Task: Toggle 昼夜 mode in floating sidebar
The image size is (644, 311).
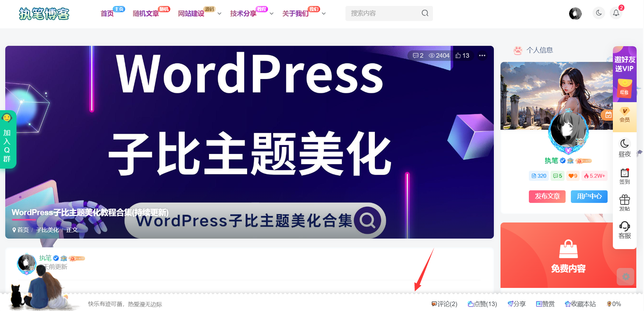Action: point(625,148)
